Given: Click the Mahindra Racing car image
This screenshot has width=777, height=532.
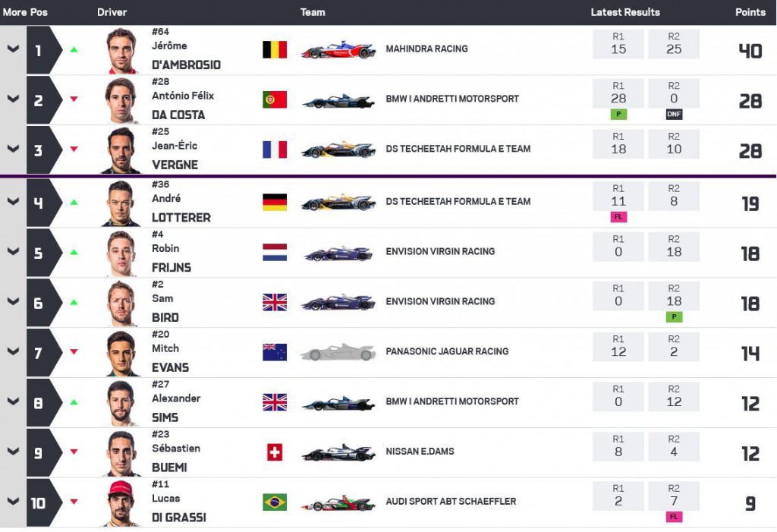Looking at the screenshot, I should (x=338, y=50).
